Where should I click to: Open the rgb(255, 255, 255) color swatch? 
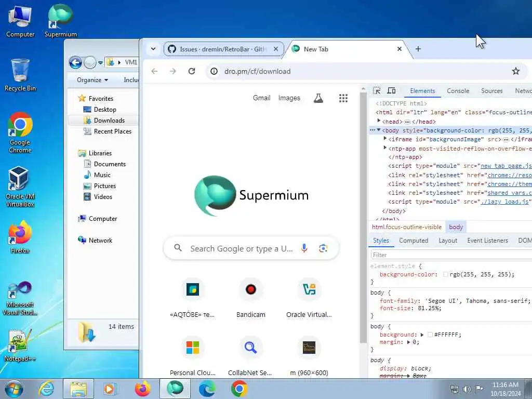[x=445, y=274]
